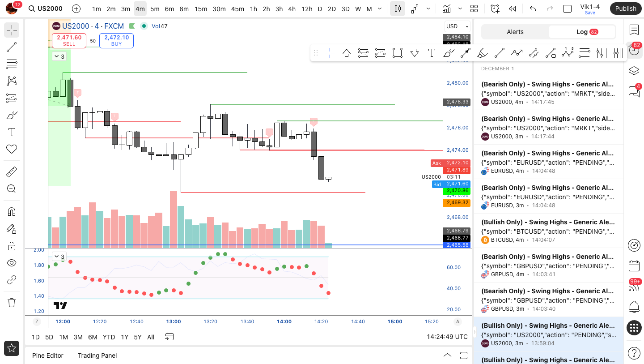This screenshot has width=644, height=364.
Task: Switch to 15m timeframe
Action: point(201,9)
